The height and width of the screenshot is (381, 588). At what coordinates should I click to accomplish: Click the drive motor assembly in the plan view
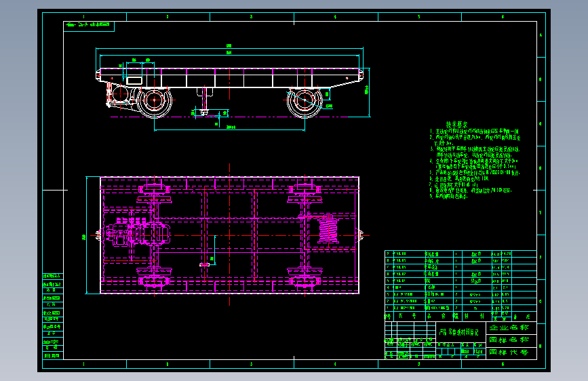point(138,233)
